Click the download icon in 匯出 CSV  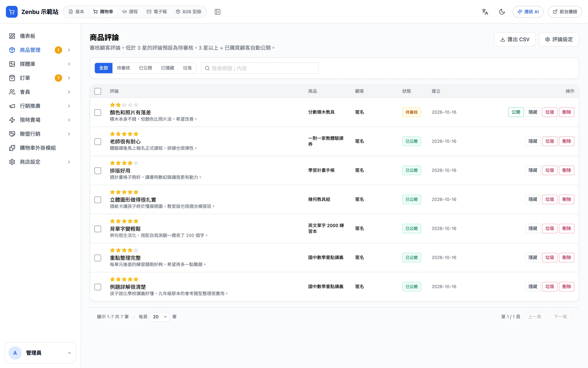click(x=503, y=39)
